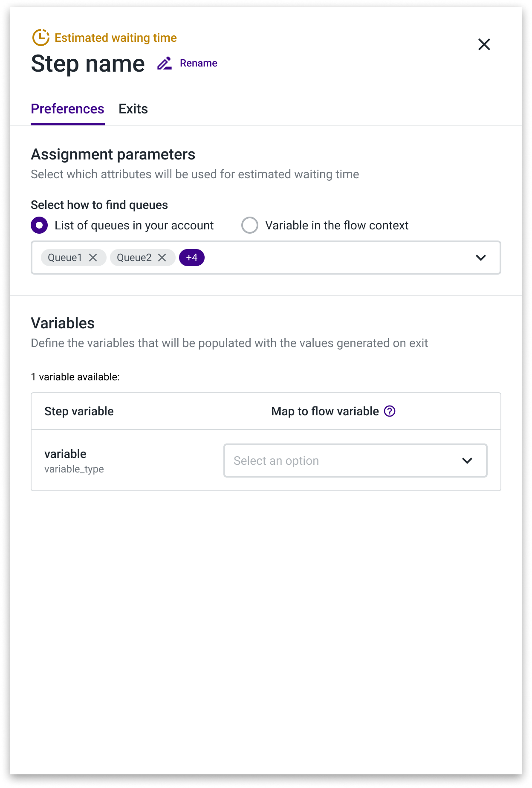This screenshot has height=788, width=532.
Task: Click the Queue1 tag label
Action: 65,258
